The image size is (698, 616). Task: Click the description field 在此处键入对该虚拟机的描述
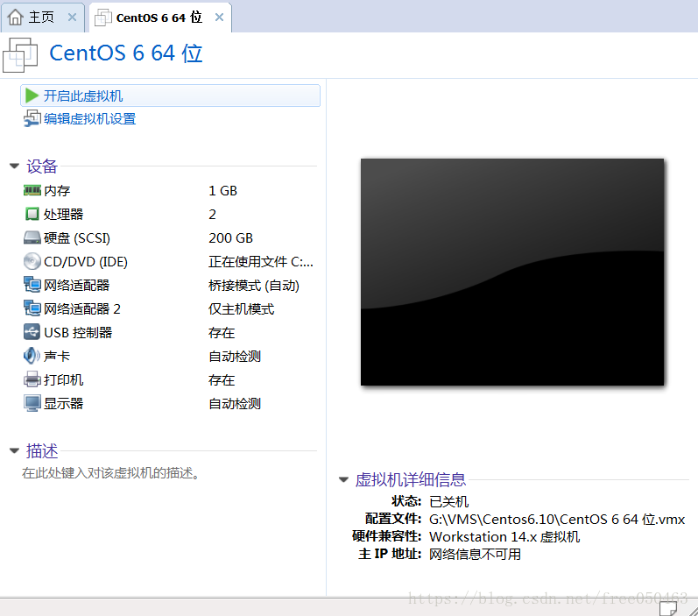pyautogui.click(x=111, y=472)
